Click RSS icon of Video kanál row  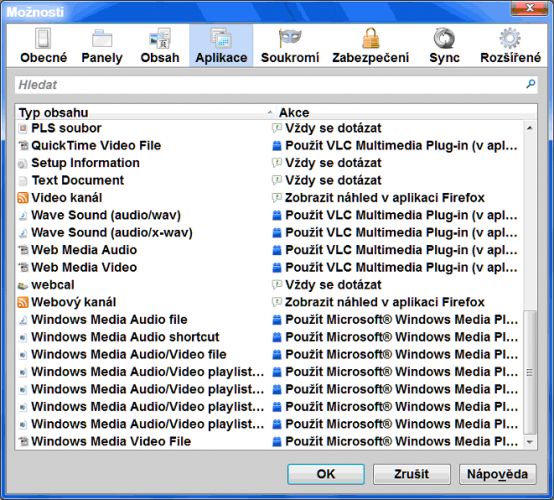23,198
